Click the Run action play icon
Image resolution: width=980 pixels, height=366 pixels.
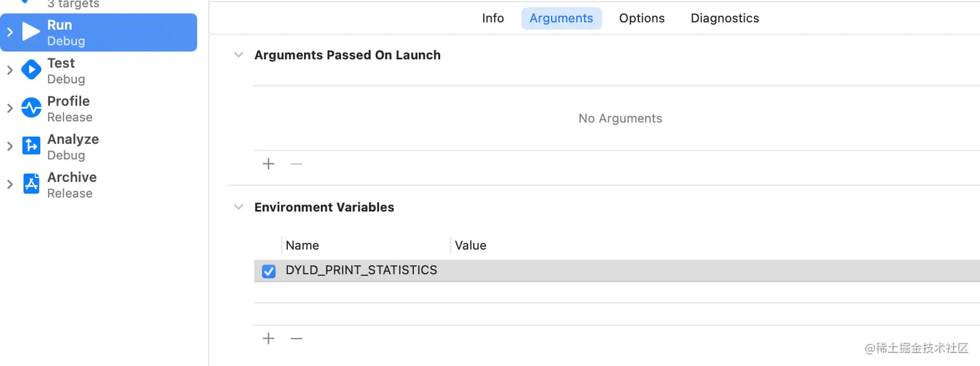click(x=31, y=32)
